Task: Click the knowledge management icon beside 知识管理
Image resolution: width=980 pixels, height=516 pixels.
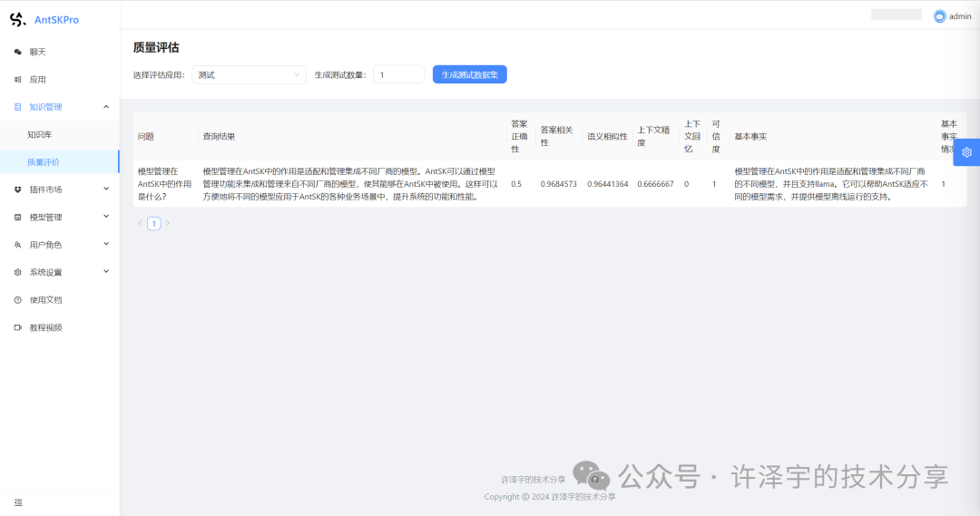Action: coord(17,107)
